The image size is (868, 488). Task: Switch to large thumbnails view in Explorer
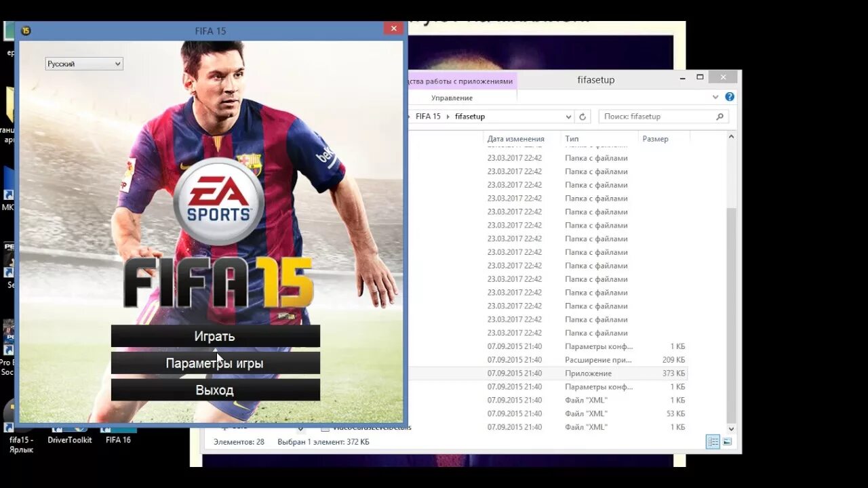coord(727,442)
